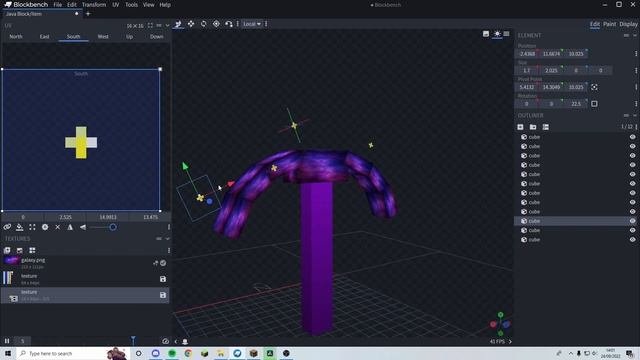Hide the last cube in Outliner
This screenshot has width=640, height=360.
(x=632, y=240)
